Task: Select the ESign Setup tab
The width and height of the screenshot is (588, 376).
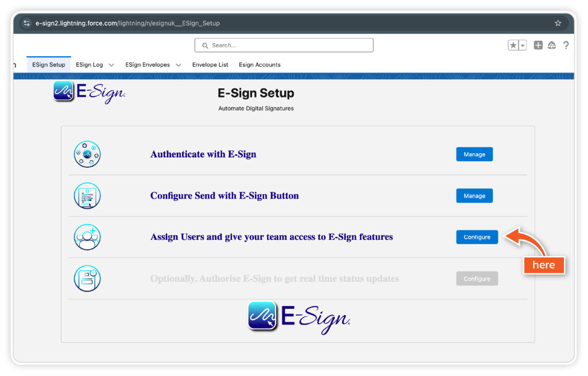Action: (x=49, y=65)
